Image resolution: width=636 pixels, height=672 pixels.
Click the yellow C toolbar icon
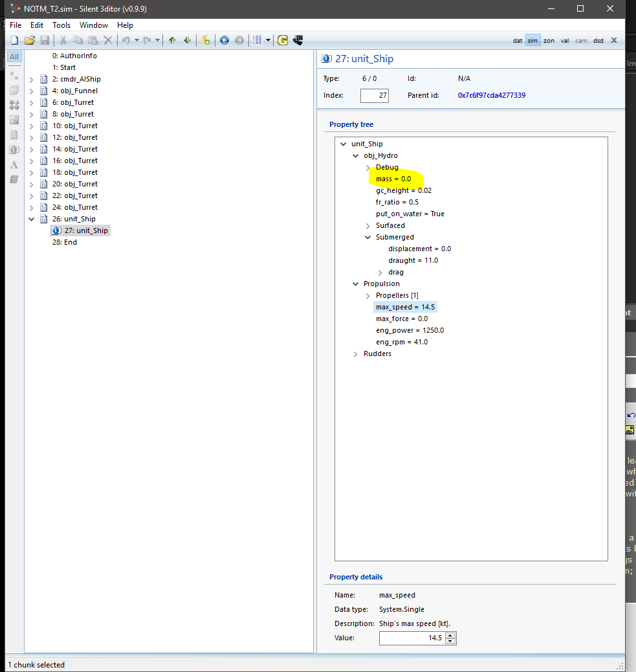(x=283, y=40)
